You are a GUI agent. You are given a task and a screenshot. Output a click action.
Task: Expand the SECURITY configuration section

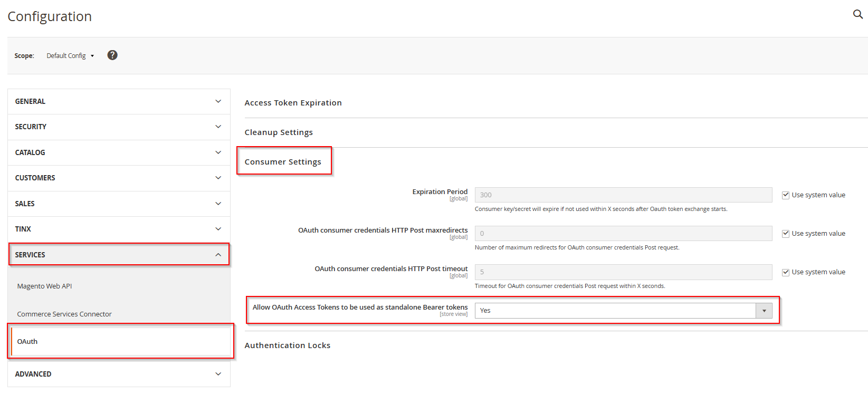coord(119,127)
